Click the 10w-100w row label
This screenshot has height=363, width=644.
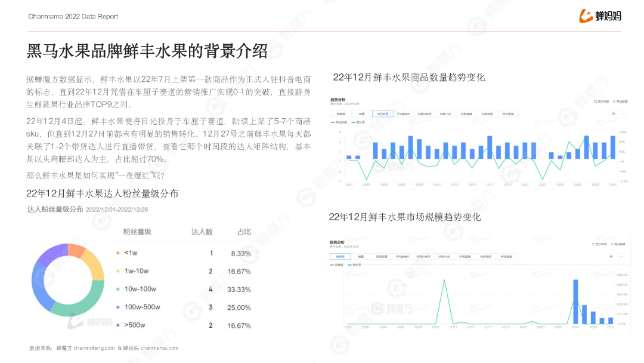coord(141,289)
